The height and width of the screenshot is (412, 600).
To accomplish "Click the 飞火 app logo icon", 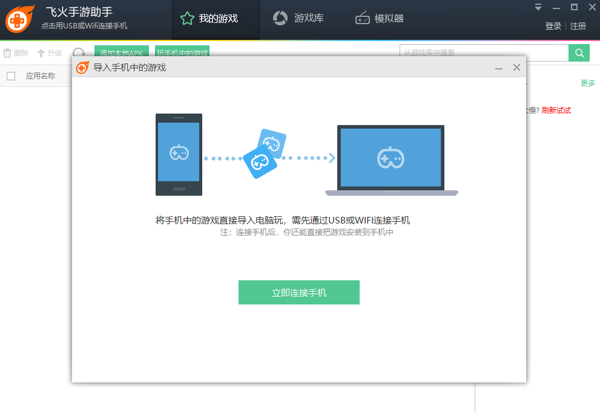I will (20, 19).
